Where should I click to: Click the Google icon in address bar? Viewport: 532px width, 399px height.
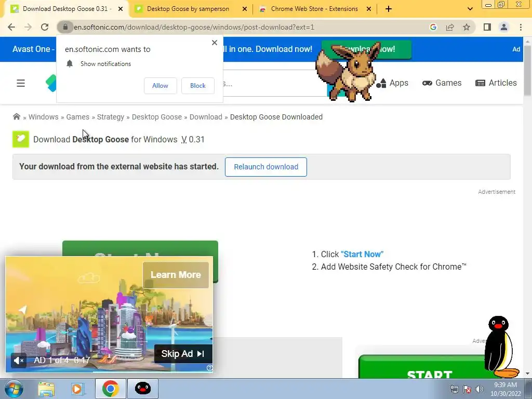point(433,27)
